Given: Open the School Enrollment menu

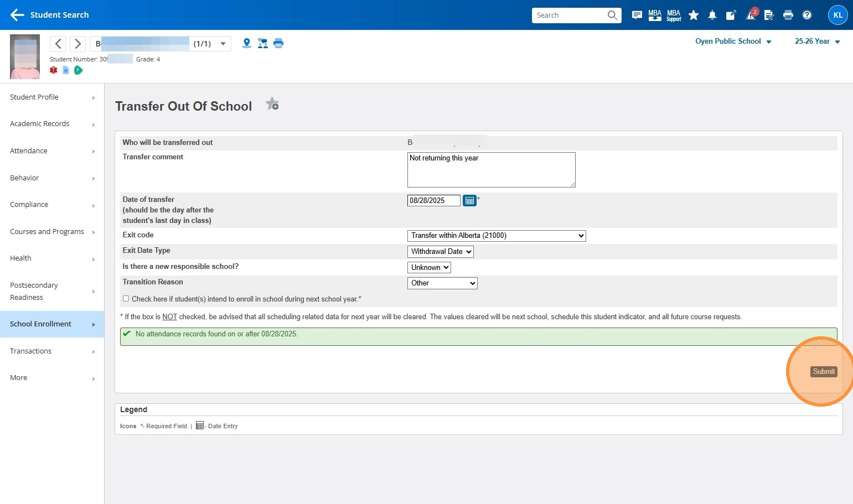Looking at the screenshot, I should pyautogui.click(x=52, y=324).
